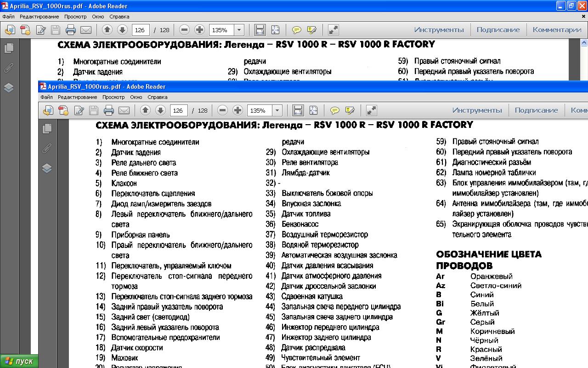
Task: Click the пуск Start button
Action: point(19,362)
